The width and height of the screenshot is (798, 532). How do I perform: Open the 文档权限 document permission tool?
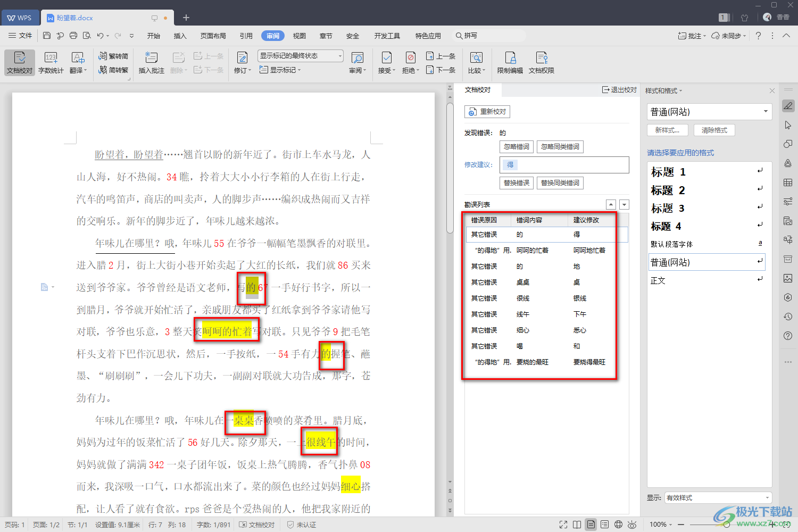click(x=541, y=62)
